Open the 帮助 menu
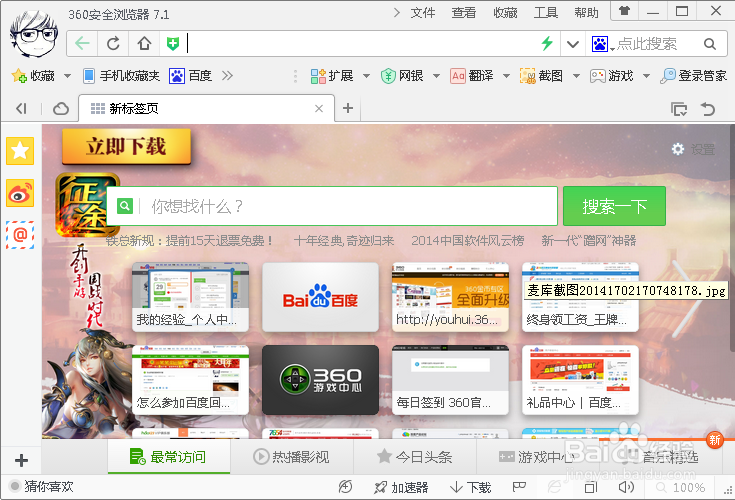 click(587, 13)
